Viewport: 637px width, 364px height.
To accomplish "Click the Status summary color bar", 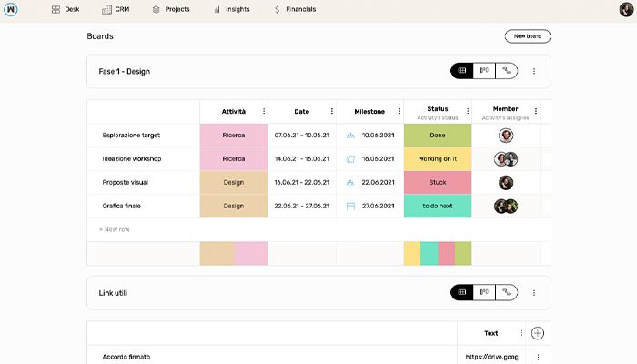I will click(x=438, y=254).
